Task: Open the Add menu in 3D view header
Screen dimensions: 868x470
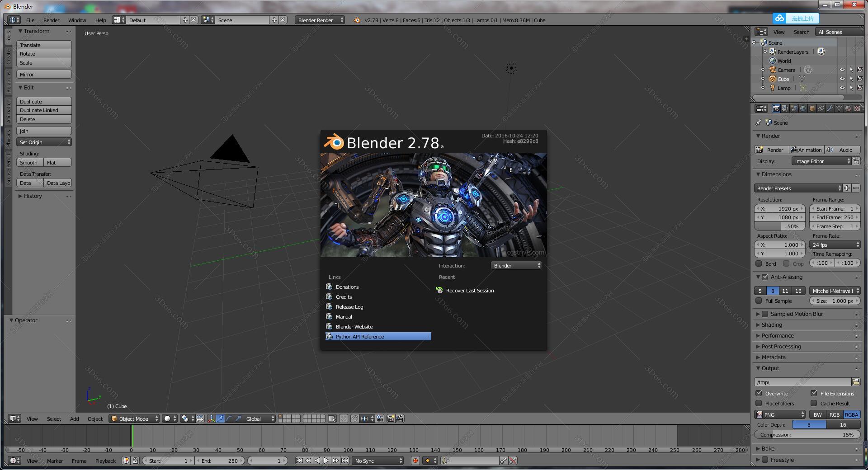Action: tap(74, 419)
